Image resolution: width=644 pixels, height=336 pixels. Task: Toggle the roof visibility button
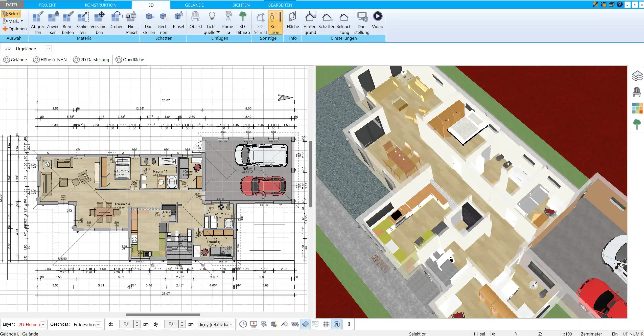click(285, 324)
